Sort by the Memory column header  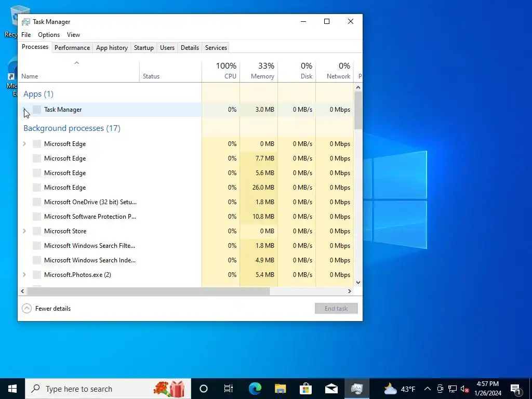259,71
